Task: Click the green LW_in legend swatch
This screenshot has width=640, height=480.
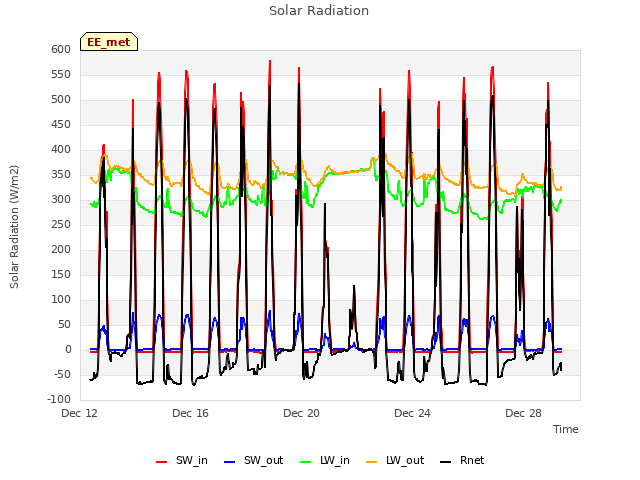Action: (306, 462)
